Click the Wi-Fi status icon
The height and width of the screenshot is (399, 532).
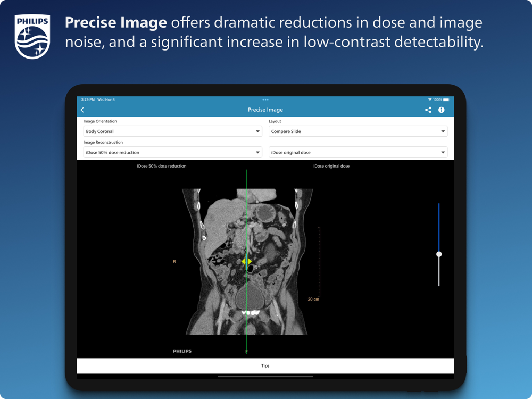pyautogui.click(x=430, y=100)
